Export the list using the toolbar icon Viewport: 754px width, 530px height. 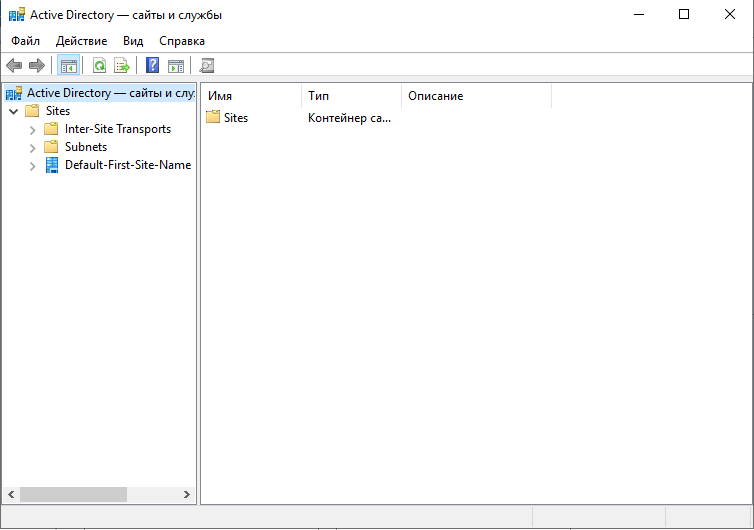coord(122,65)
